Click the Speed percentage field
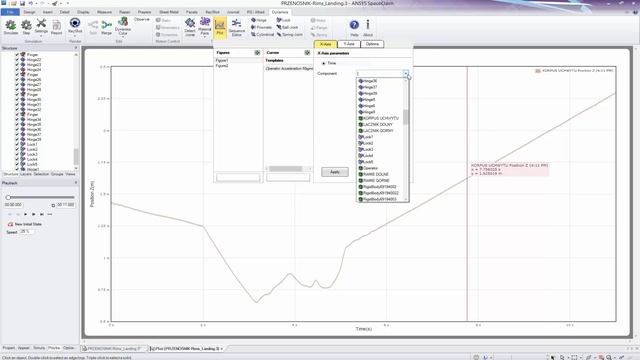The height and width of the screenshot is (360, 640). click(x=27, y=231)
